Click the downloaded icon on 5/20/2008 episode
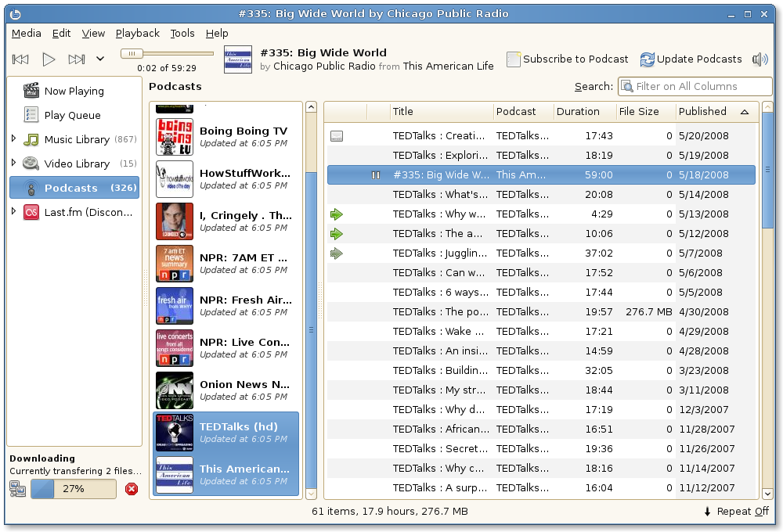The width and height of the screenshot is (783, 532). coord(337,136)
